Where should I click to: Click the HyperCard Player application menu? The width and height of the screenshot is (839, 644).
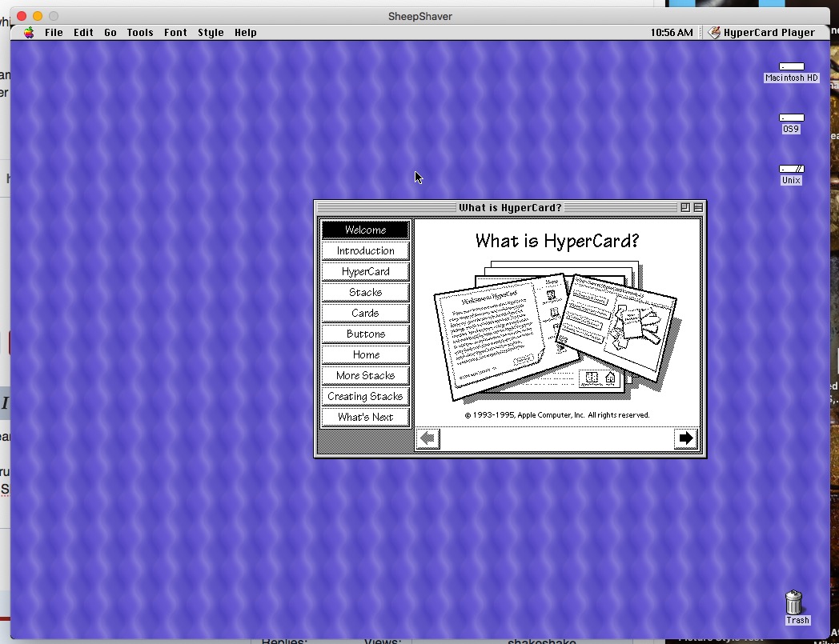coord(761,33)
